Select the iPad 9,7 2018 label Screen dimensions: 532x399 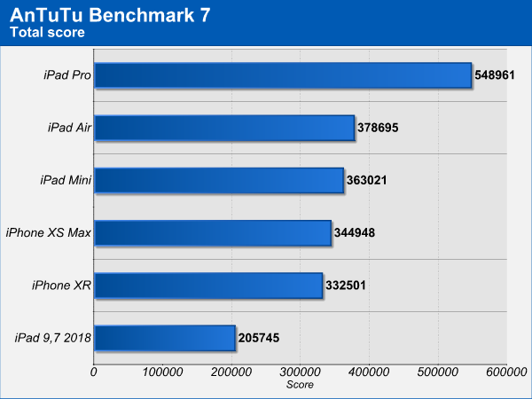(x=53, y=338)
